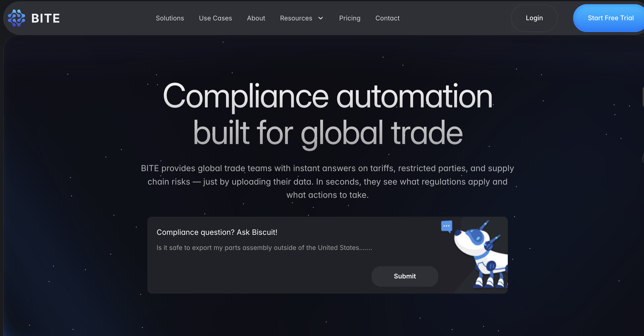The image size is (644, 336).
Task: Click the BITE description paragraph
Action: point(327,181)
